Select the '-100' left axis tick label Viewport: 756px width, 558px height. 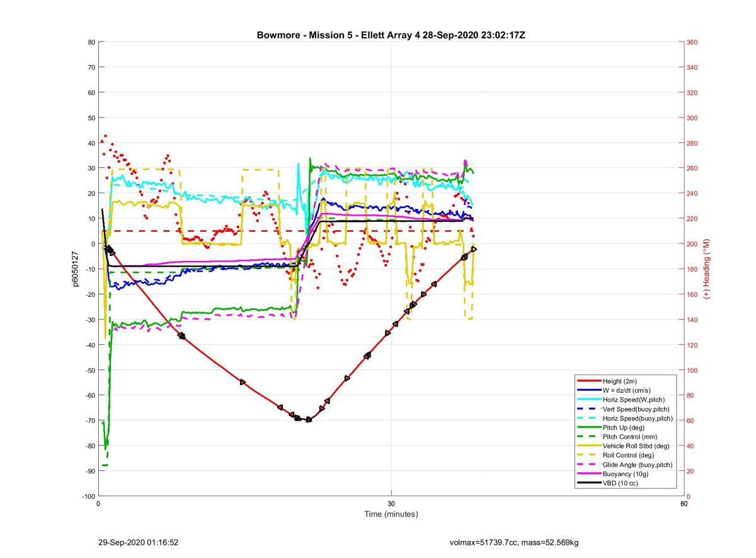click(88, 496)
